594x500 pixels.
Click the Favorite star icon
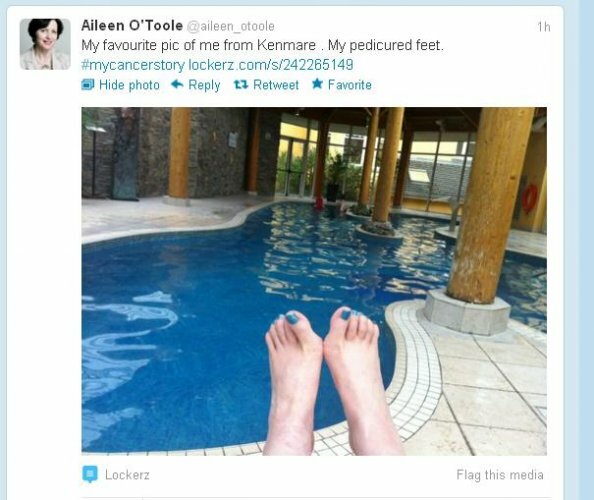317,83
